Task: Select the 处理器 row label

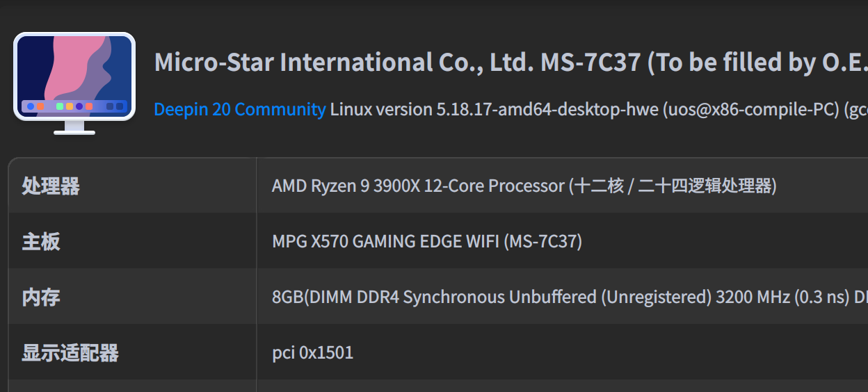Action: tap(51, 186)
